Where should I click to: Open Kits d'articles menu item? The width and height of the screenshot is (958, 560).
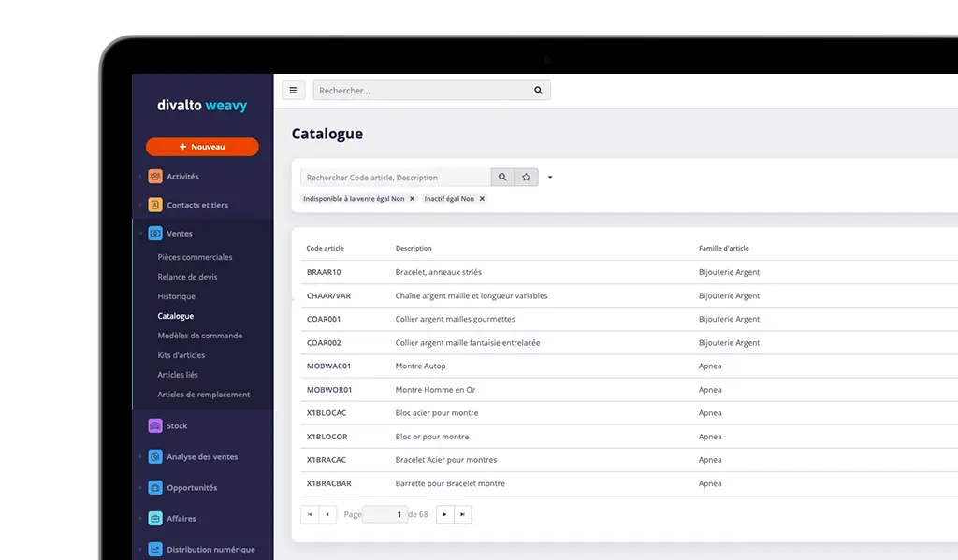(181, 355)
